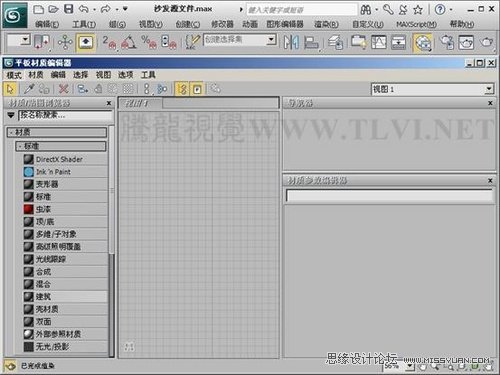The height and width of the screenshot is (375, 500).
Task: Open the 创建选择集 named selection dropdown
Action: 271,40
